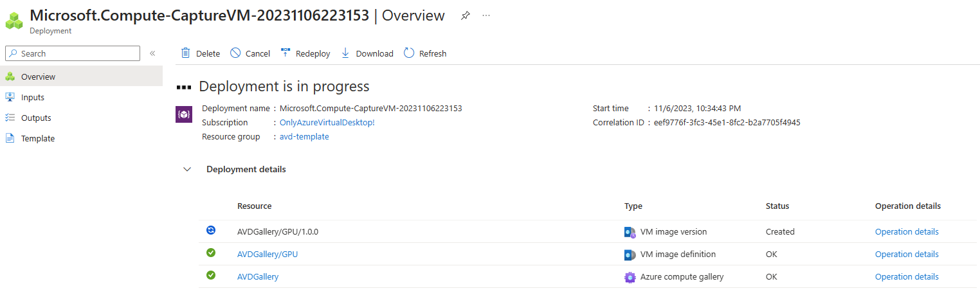This screenshot has width=980, height=304.
Task: Click the in-progress dots status icon
Action: coord(184,87)
